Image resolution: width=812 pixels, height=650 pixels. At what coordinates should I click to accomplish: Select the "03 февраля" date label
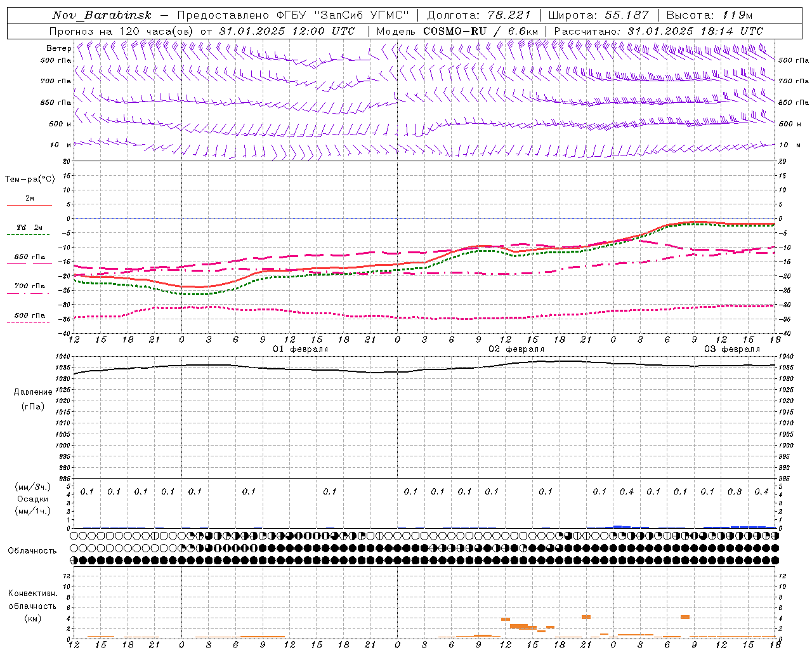point(732,349)
